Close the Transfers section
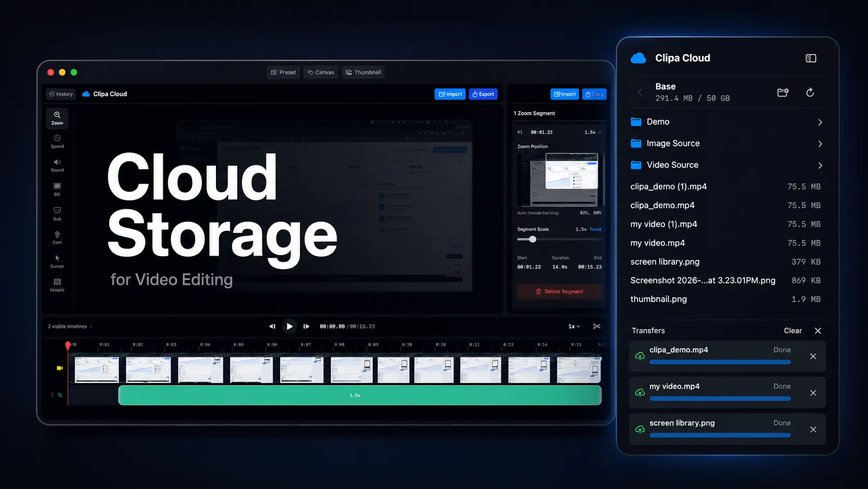Image resolution: width=868 pixels, height=489 pixels. [x=818, y=331]
